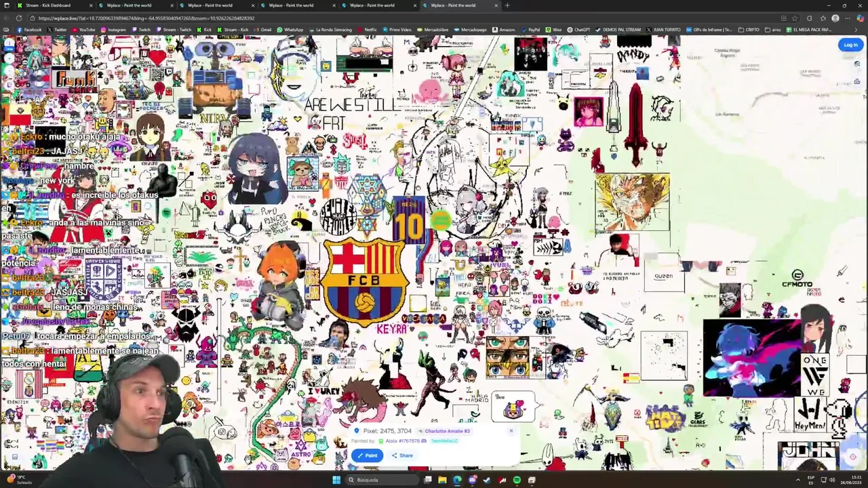
Task: Click the Messi 10 jersey artwork
Action: [410, 220]
